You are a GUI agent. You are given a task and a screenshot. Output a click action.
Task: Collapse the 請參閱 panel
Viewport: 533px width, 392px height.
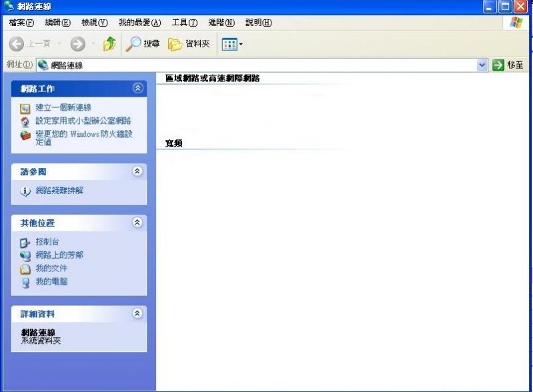(x=137, y=171)
